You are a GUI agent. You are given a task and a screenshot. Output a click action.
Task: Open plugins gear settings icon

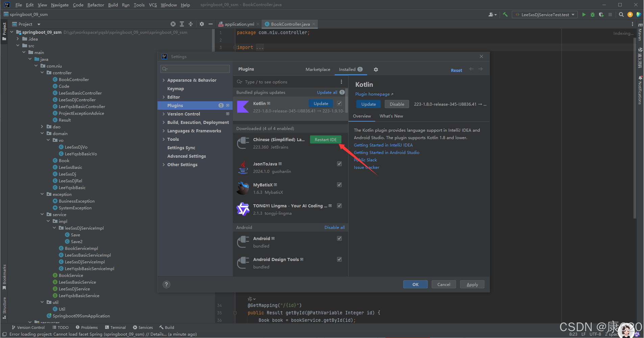click(376, 69)
